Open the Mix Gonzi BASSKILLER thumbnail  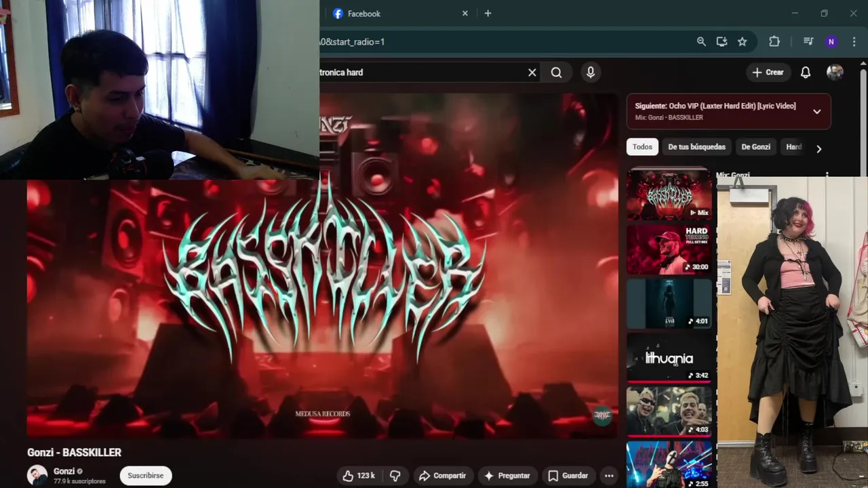tap(669, 194)
